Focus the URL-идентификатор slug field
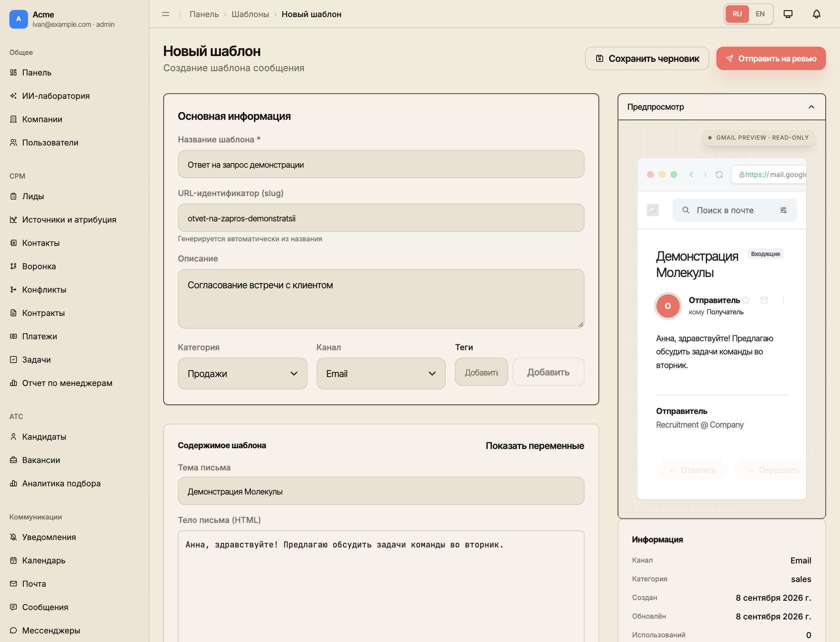Screen dimensions: 840x642 [x=381, y=218]
